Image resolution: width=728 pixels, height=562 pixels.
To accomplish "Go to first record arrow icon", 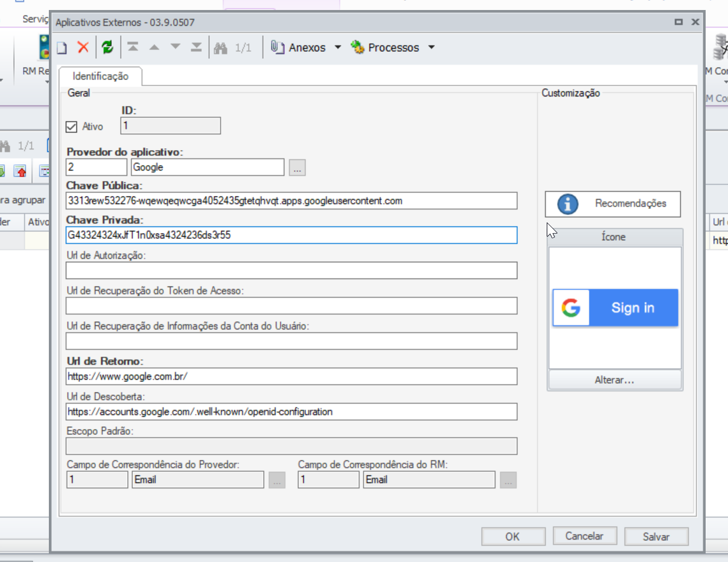I will [x=133, y=47].
